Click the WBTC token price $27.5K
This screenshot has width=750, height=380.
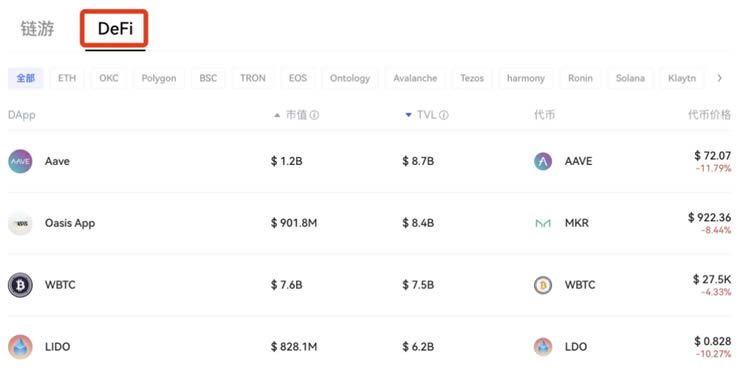[x=712, y=279]
